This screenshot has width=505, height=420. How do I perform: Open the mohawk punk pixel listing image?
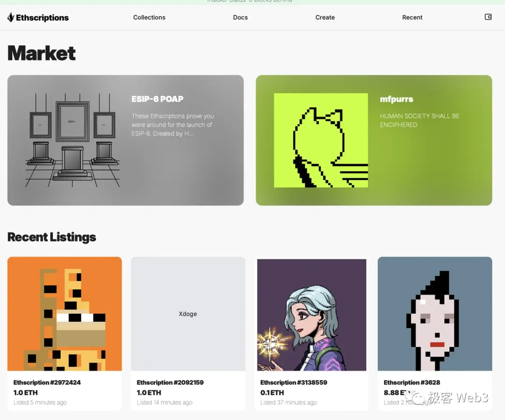pos(435,314)
